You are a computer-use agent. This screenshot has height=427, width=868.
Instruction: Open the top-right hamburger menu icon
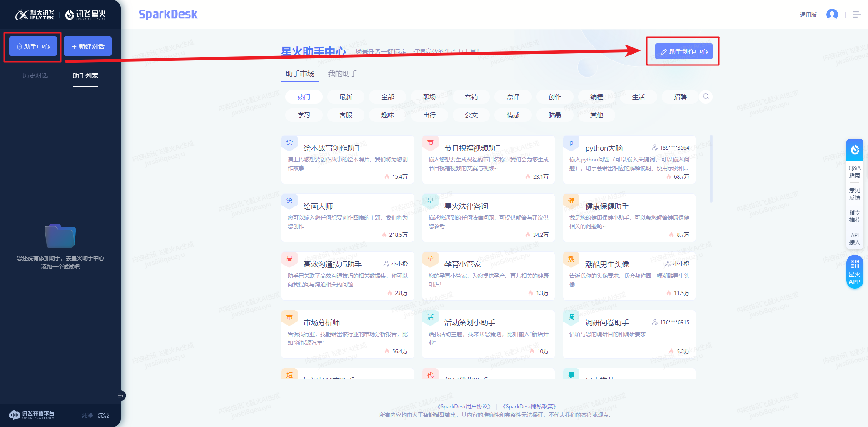[x=857, y=15]
